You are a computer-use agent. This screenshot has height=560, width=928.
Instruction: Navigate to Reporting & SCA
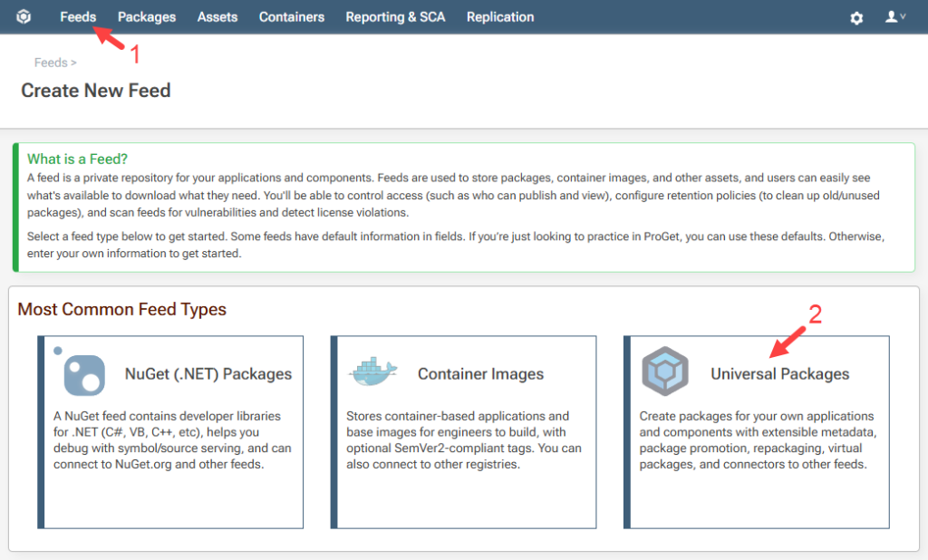pyautogui.click(x=395, y=17)
